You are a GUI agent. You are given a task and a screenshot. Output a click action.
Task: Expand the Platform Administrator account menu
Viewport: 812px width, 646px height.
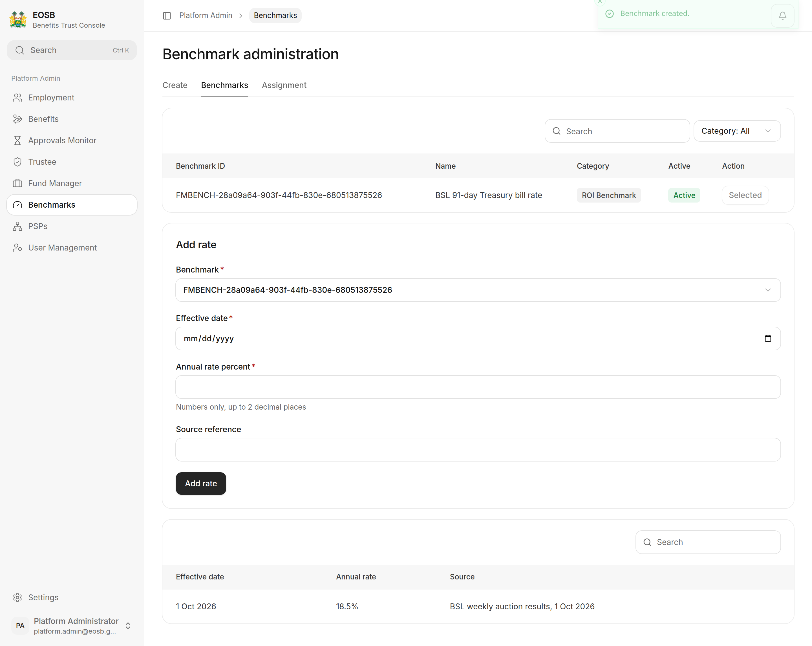72,626
